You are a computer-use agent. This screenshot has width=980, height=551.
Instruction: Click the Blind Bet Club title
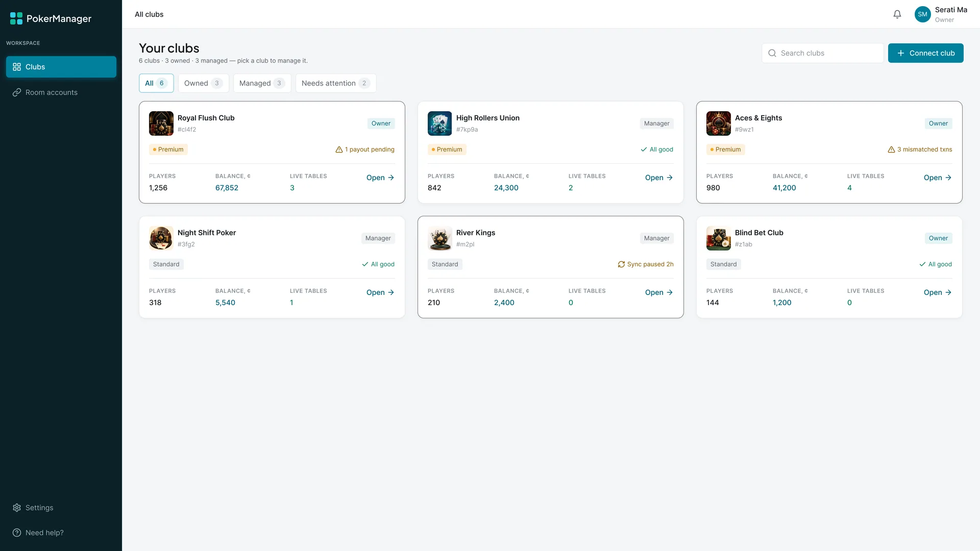[759, 233]
